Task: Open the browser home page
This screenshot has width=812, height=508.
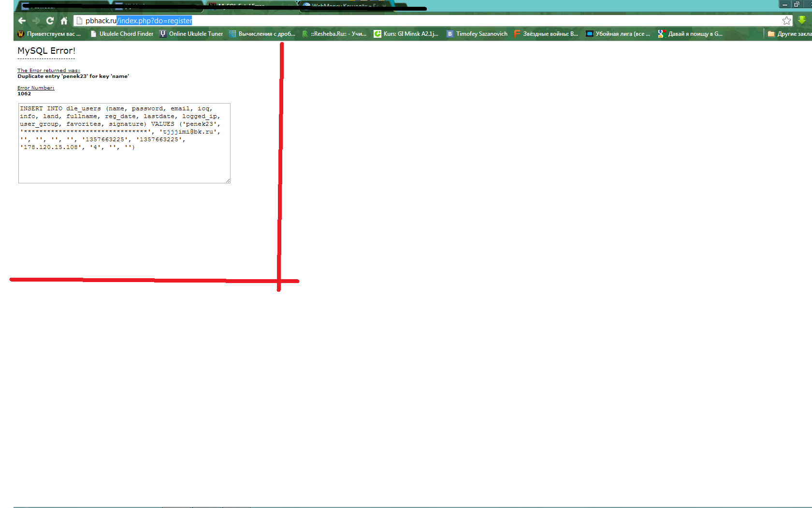Action: [x=64, y=21]
